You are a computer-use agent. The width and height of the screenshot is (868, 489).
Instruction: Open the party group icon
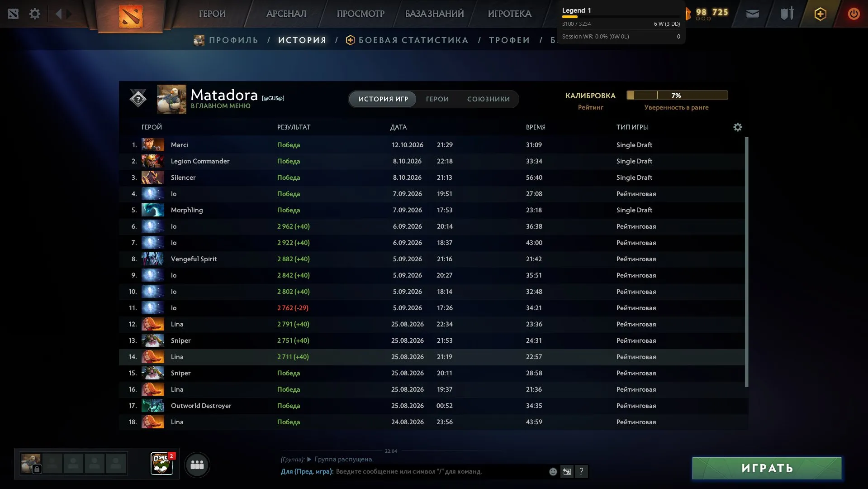click(197, 465)
